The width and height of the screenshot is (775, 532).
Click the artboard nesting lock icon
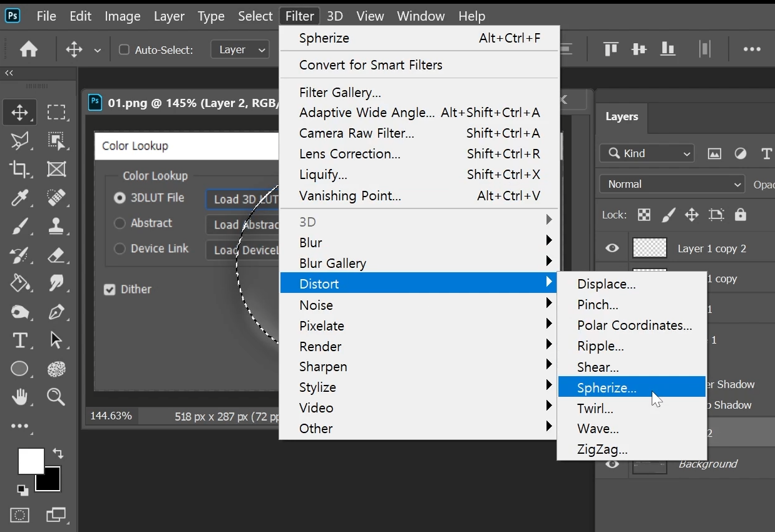(716, 215)
